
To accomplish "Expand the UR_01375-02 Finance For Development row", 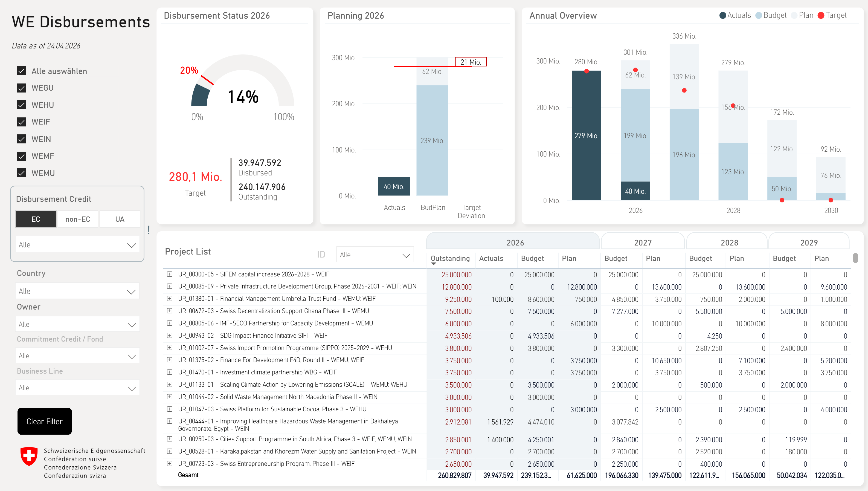I will click(170, 360).
